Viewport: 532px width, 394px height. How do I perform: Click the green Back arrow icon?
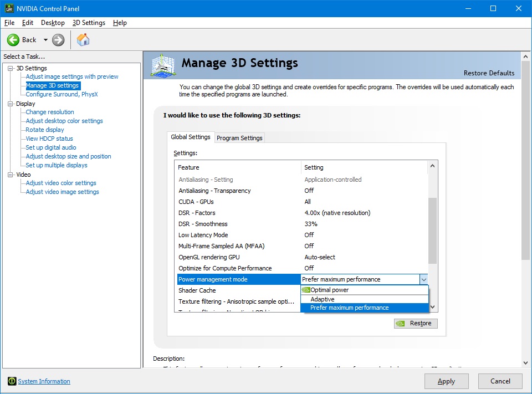click(x=13, y=40)
